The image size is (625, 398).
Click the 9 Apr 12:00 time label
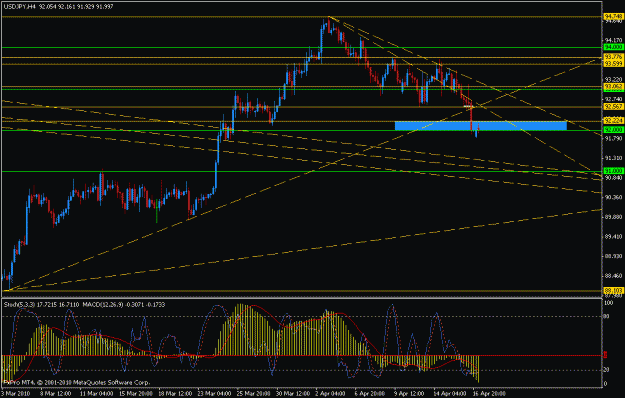(x=409, y=393)
